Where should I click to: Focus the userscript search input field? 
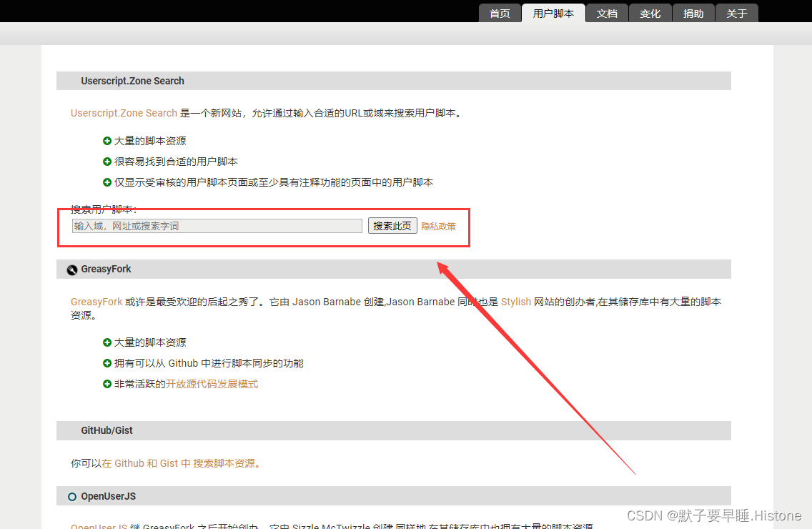pyautogui.click(x=217, y=226)
